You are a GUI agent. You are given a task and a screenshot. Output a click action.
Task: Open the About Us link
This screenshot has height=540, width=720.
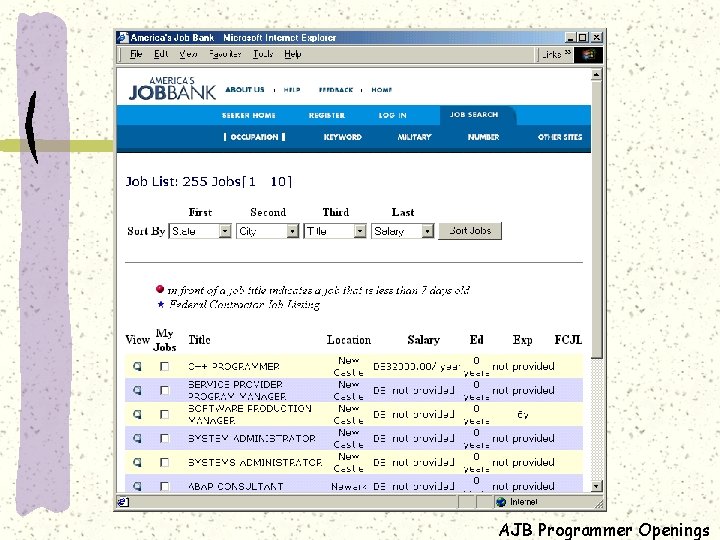245,90
